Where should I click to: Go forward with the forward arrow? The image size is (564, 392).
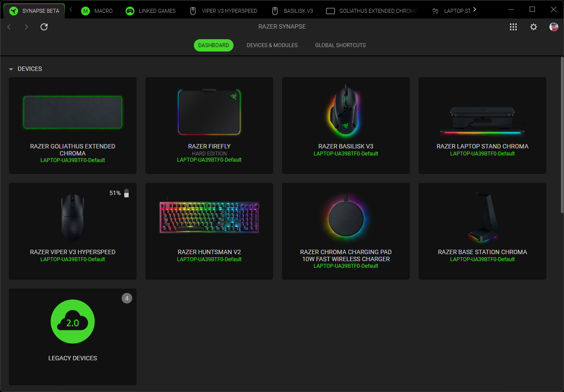(26, 27)
